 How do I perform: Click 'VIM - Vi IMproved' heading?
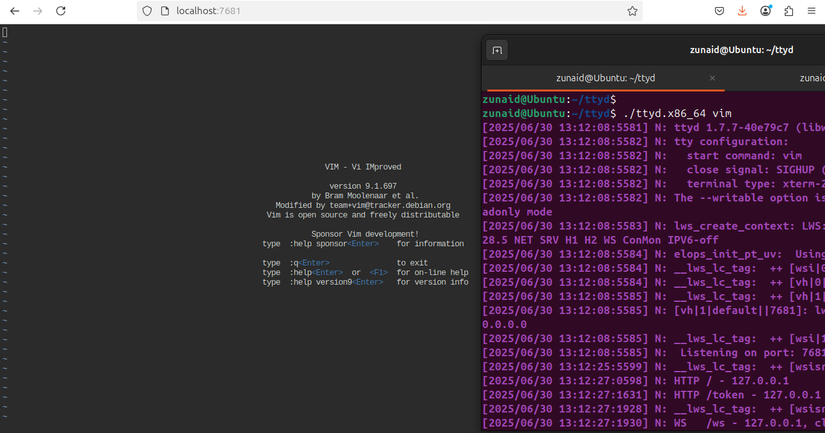point(363,167)
